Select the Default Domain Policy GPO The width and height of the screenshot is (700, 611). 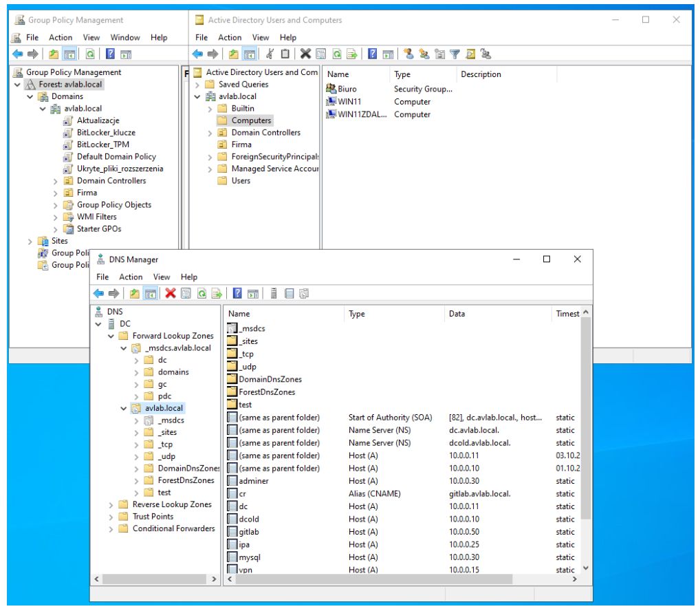[116, 157]
